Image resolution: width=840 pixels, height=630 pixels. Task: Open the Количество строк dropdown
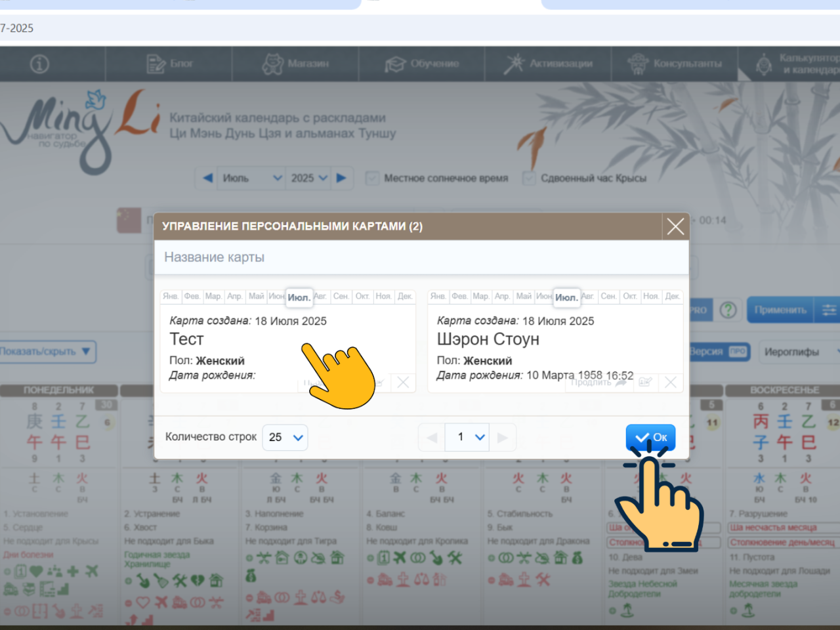285,437
